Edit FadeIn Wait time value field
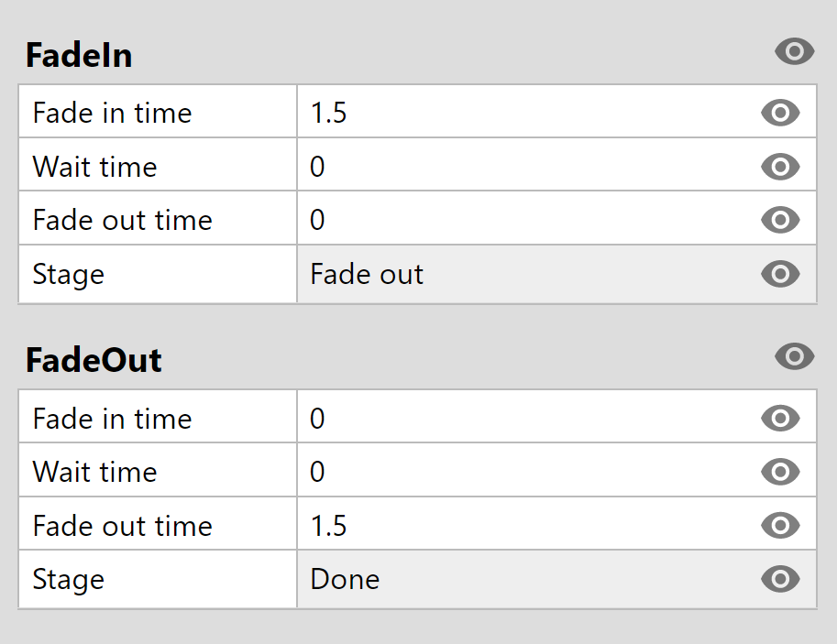 click(526, 166)
